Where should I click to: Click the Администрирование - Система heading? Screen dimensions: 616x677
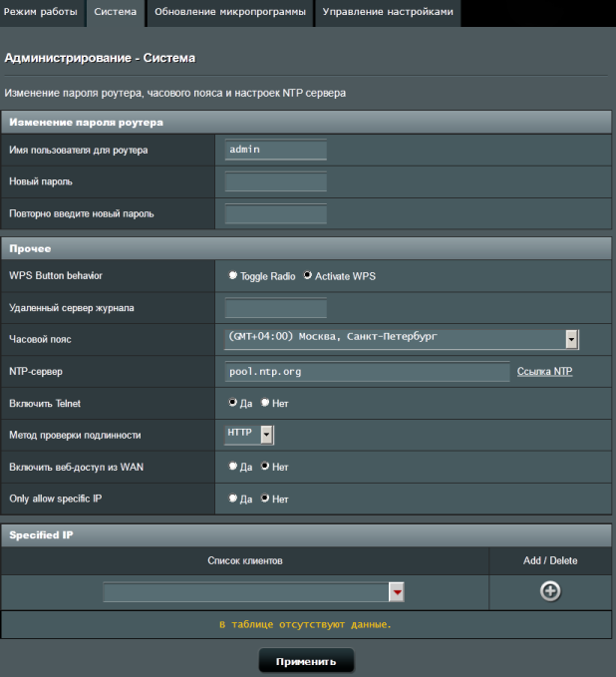coord(100,58)
